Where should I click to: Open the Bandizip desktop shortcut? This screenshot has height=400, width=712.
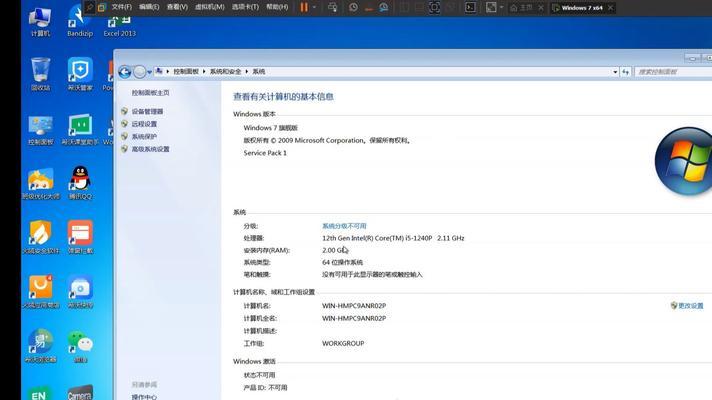click(80, 22)
